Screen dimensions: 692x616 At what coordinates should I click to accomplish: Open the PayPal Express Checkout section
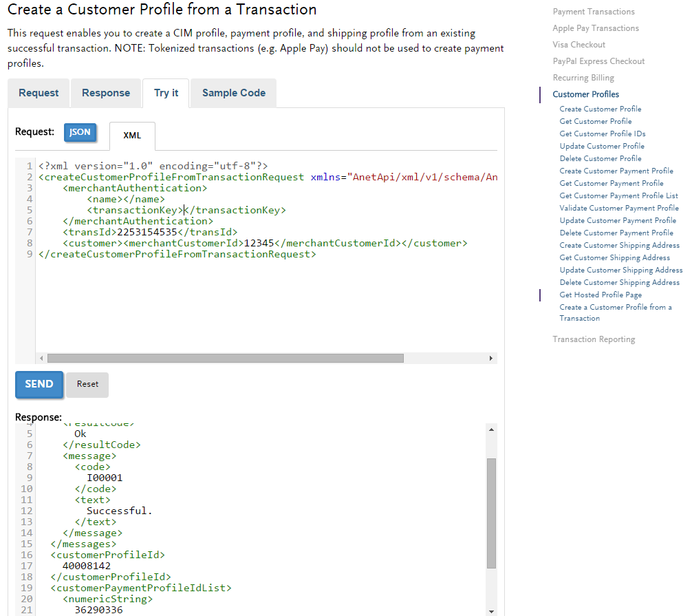click(598, 61)
